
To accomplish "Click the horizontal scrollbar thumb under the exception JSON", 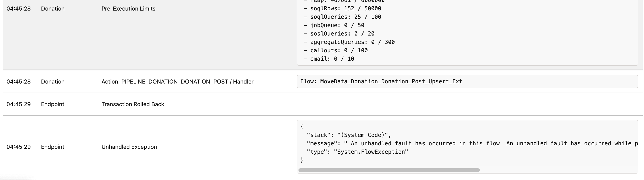I will [x=389, y=170].
